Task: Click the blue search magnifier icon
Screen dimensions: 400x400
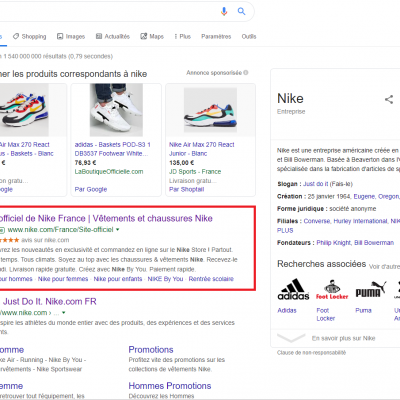Action: 241,11
